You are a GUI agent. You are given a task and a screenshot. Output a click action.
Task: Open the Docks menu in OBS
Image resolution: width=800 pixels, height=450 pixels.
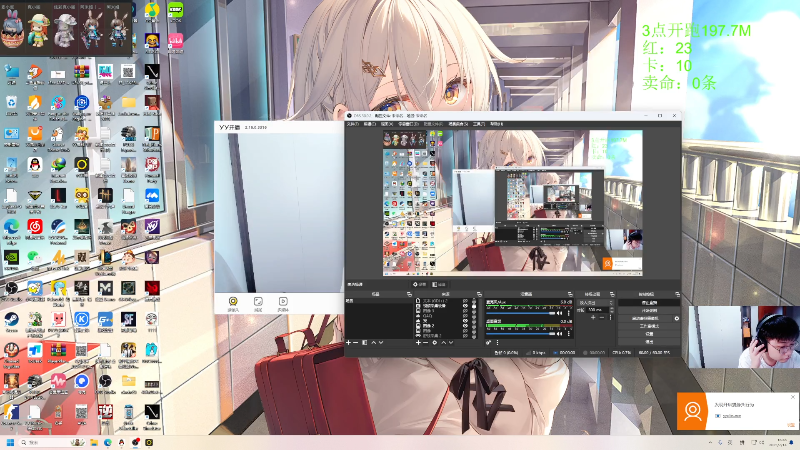pos(409,124)
